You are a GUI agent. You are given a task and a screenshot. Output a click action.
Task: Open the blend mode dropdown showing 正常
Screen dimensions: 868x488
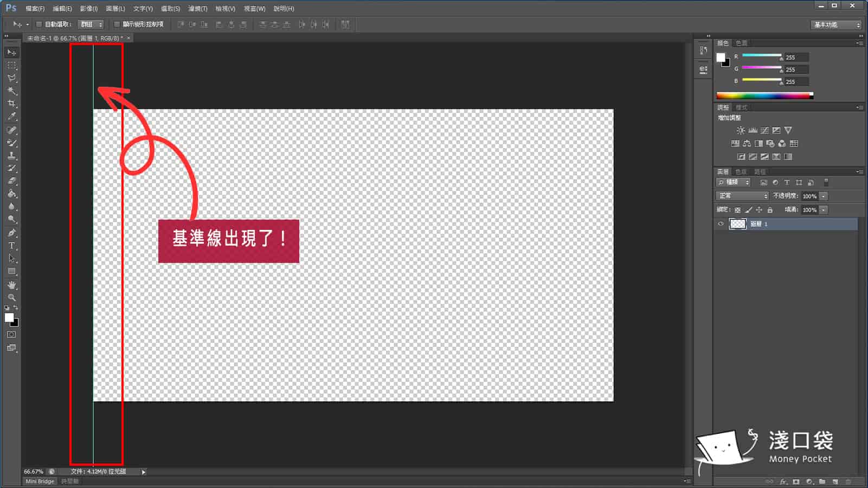tap(742, 196)
